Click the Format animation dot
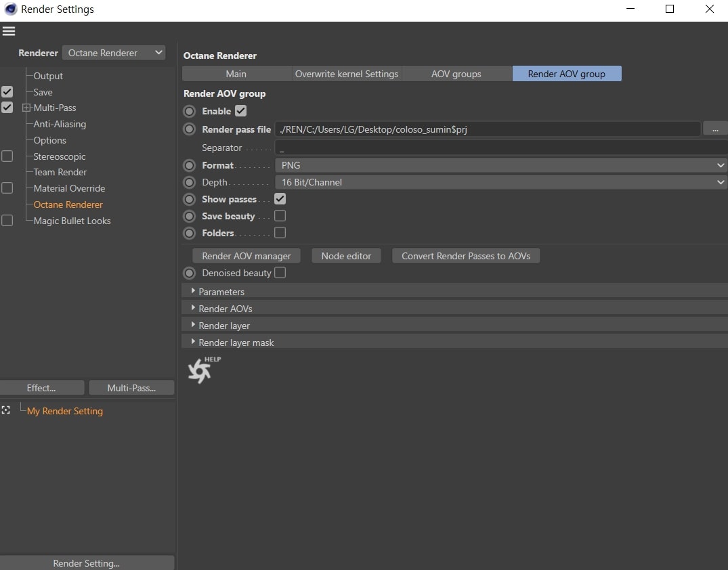This screenshot has width=728, height=570. pyautogui.click(x=190, y=166)
